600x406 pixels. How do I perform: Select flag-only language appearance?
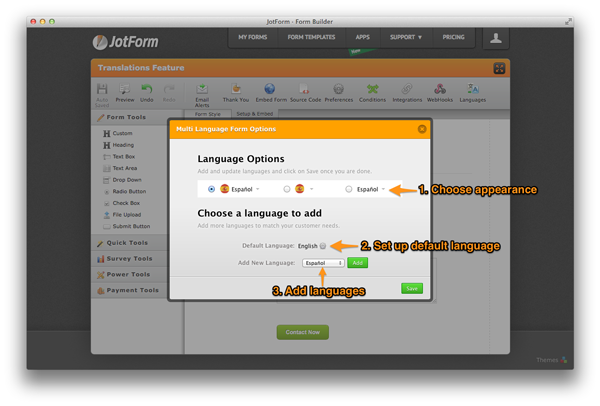click(x=287, y=189)
